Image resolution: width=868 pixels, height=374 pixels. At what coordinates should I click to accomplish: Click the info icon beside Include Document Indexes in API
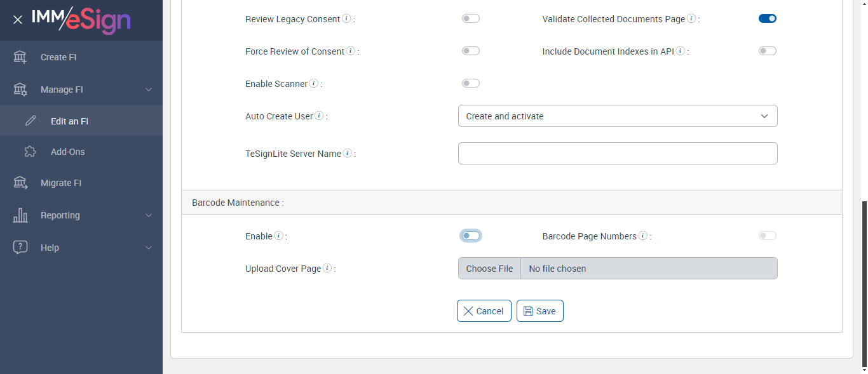pos(681,51)
